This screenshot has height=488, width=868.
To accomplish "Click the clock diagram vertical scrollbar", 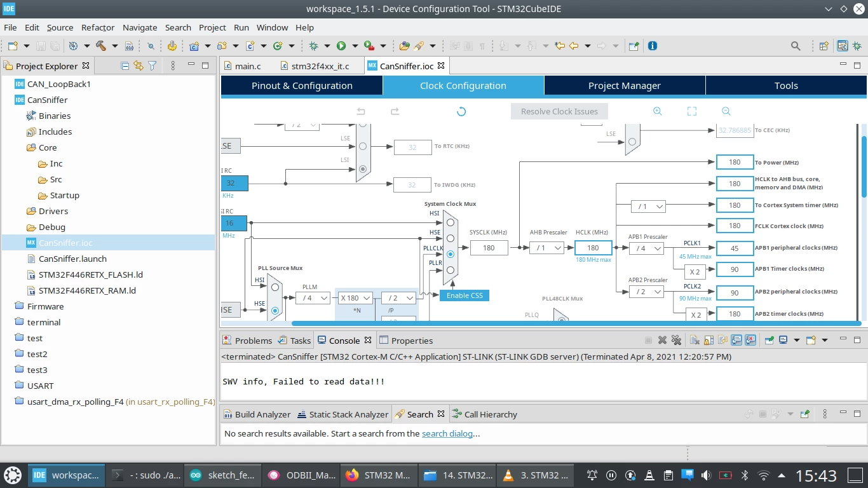I will pos(864,166).
